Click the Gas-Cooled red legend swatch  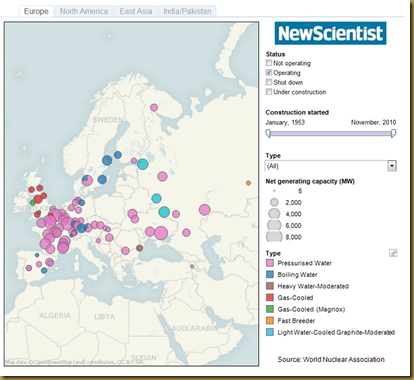270,297
